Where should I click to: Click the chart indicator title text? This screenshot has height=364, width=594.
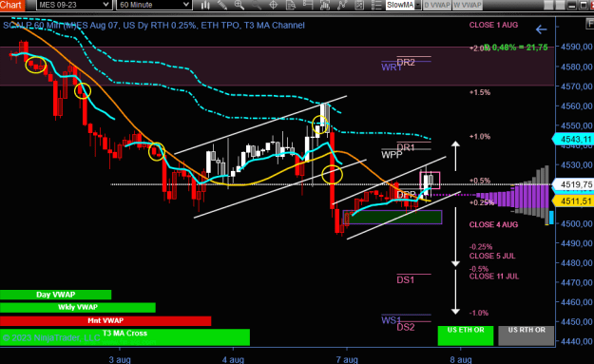[x=153, y=26]
